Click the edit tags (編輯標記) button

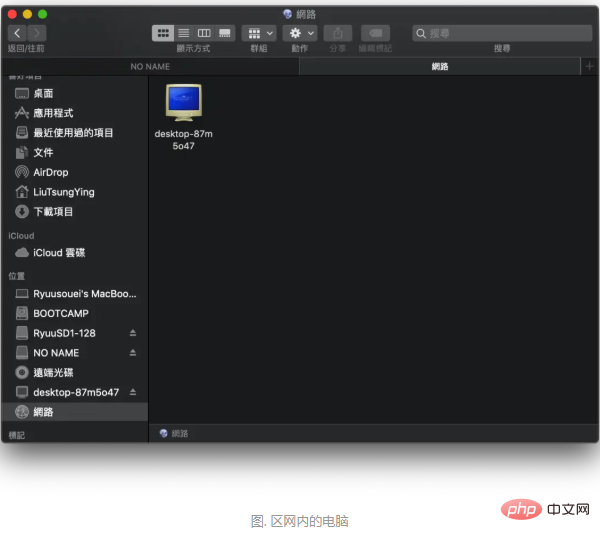point(375,33)
